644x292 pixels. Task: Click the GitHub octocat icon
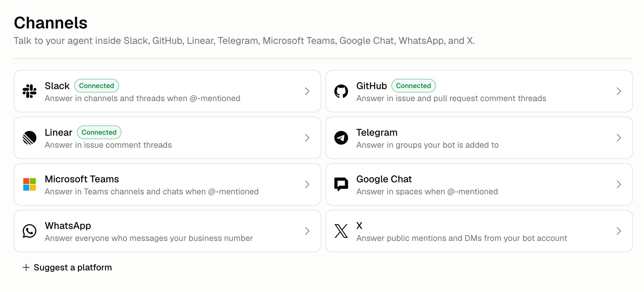(341, 91)
